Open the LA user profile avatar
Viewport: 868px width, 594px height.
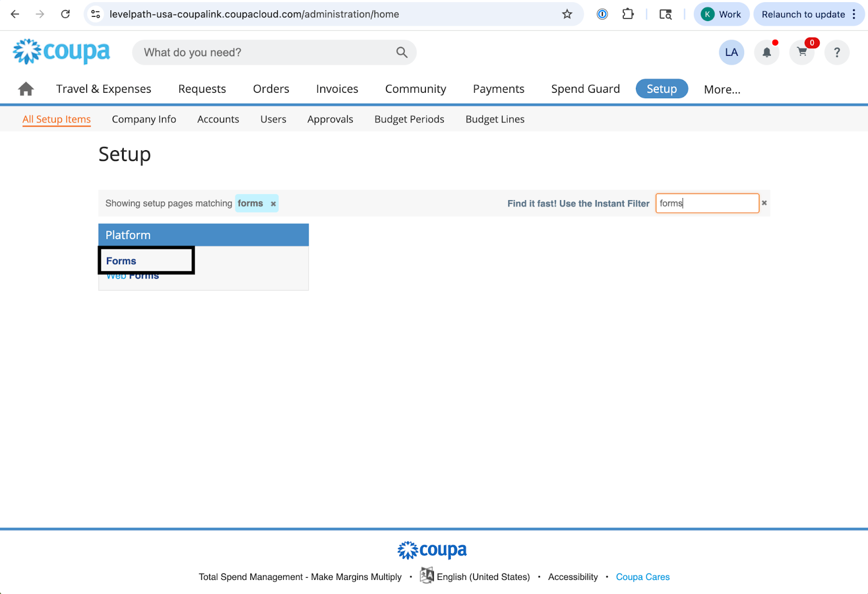click(x=731, y=53)
